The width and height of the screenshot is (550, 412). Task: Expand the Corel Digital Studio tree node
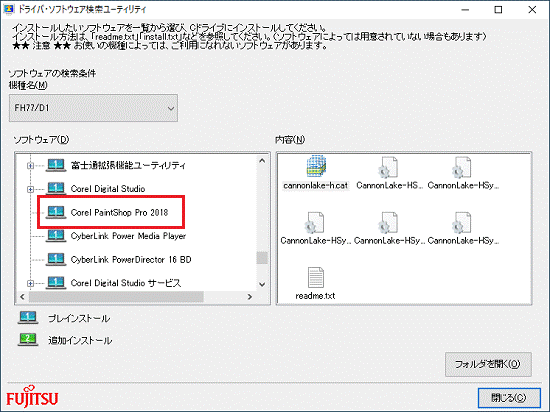pos(31,189)
